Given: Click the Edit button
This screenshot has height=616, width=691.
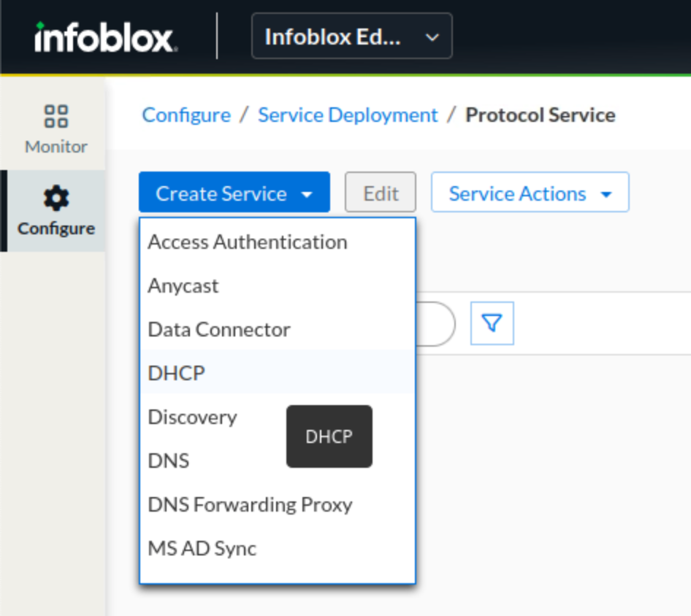Looking at the screenshot, I should point(380,192).
